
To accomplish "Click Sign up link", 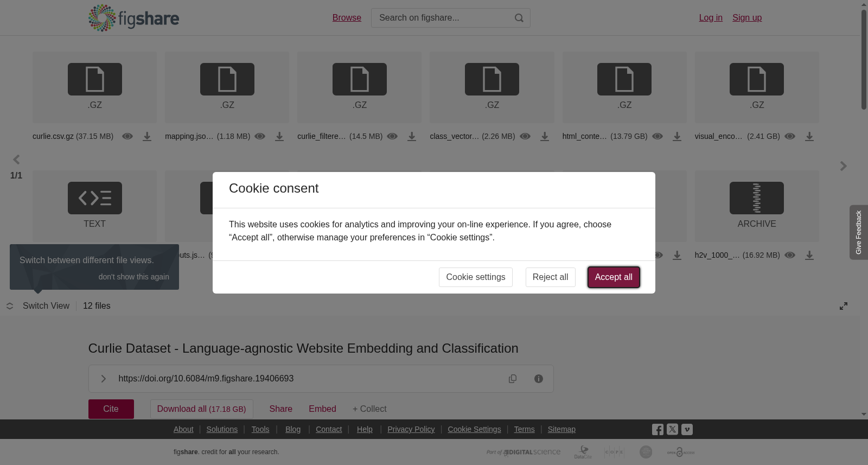I will click(x=747, y=18).
